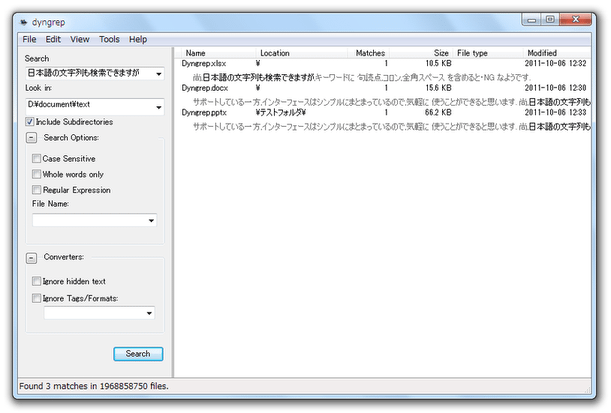Collapse the Search Options group

(x=32, y=138)
